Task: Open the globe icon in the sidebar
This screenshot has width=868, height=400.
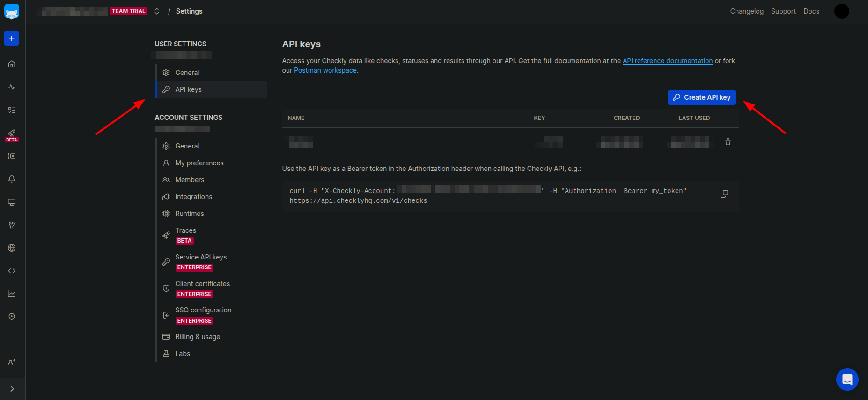Action: pos(12,248)
